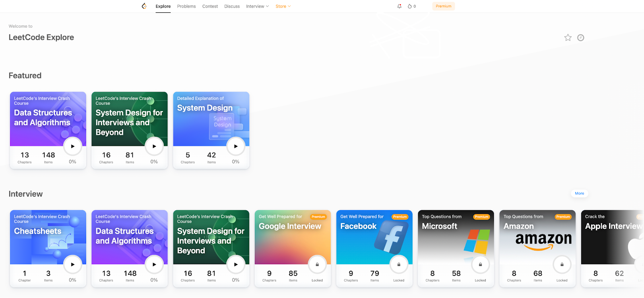This screenshot has width=644, height=298.
Task: Play Featured System Design for Interviews course
Action: point(154,146)
